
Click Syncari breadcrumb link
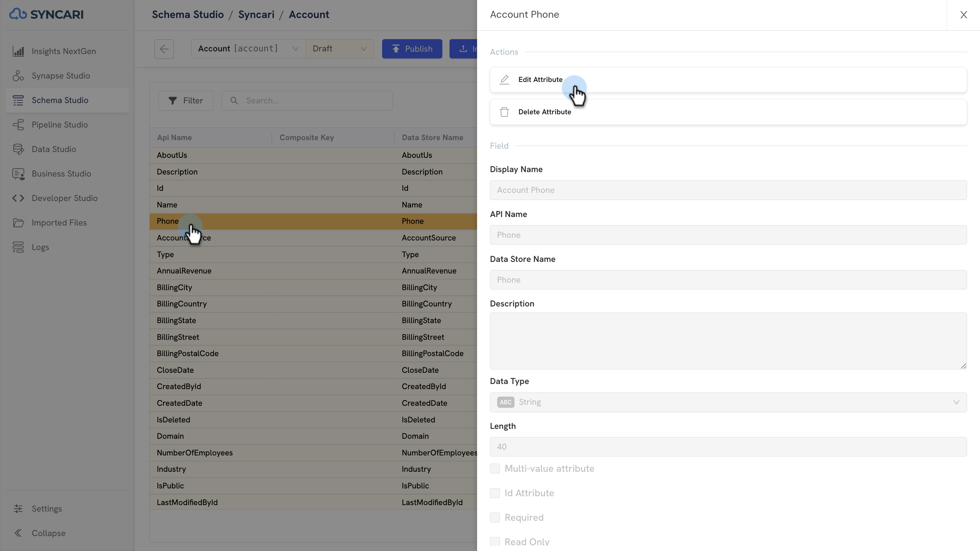point(257,14)
